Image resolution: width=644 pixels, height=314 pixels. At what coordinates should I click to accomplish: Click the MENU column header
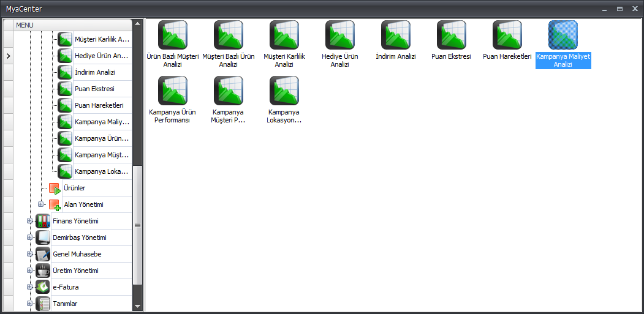(x=73, y=25)
